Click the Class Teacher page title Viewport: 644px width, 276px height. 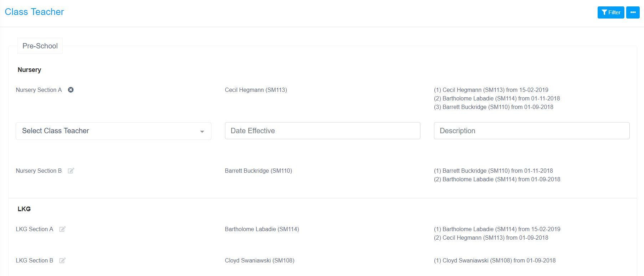coord(34,12)
